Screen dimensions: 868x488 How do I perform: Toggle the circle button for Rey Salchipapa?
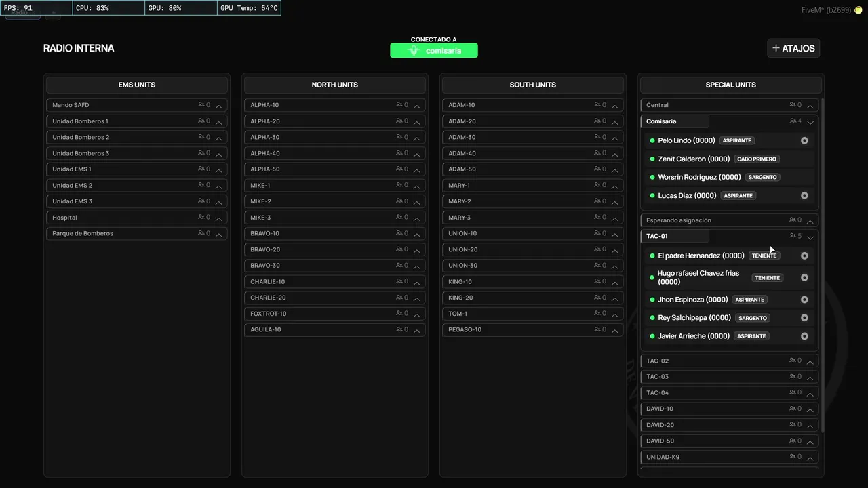click(804, 318)
